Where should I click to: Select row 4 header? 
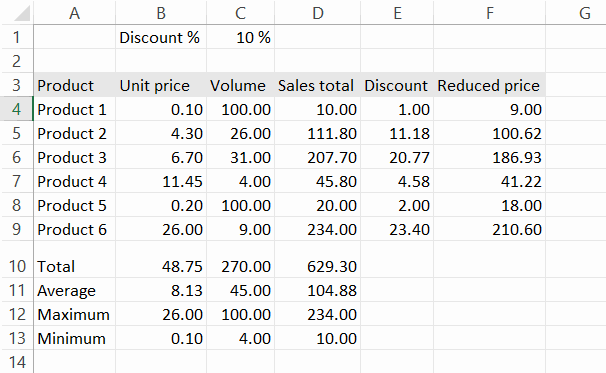click(17, 109)
